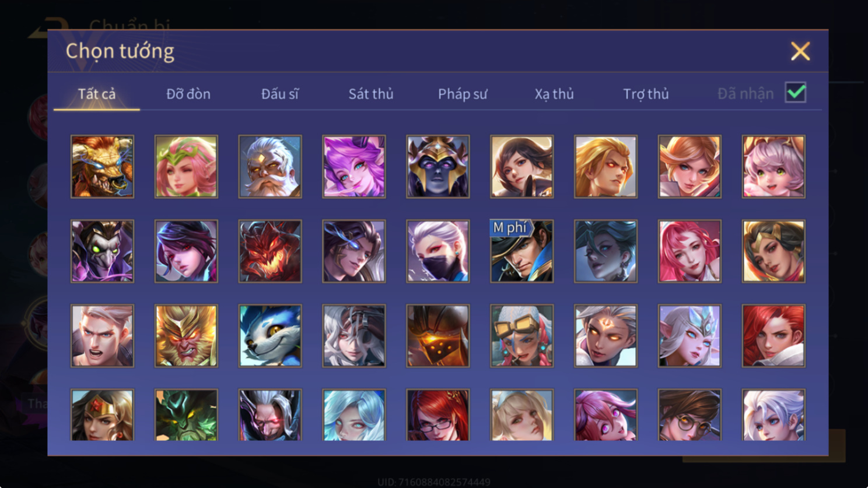Image resolution: width=868 pixels, height=488 pixels.
Task: Choose the golden monkey king hero
Action: tap(186, 336)
